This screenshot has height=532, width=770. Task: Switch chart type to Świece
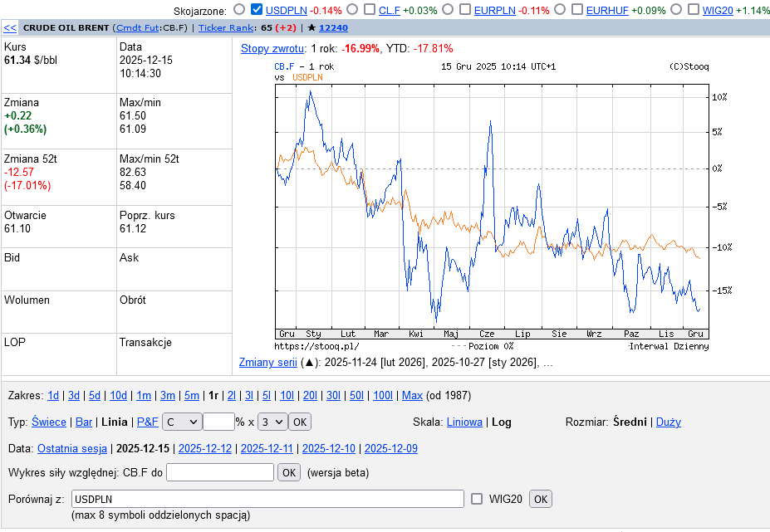tap(49, 422)
